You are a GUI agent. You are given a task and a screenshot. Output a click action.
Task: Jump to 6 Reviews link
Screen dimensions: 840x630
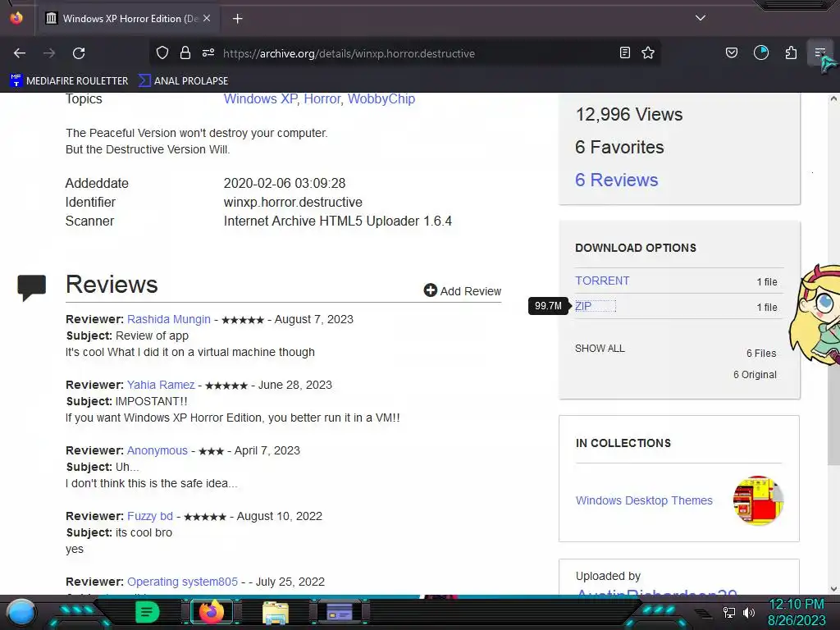click(x=617, y=180)
